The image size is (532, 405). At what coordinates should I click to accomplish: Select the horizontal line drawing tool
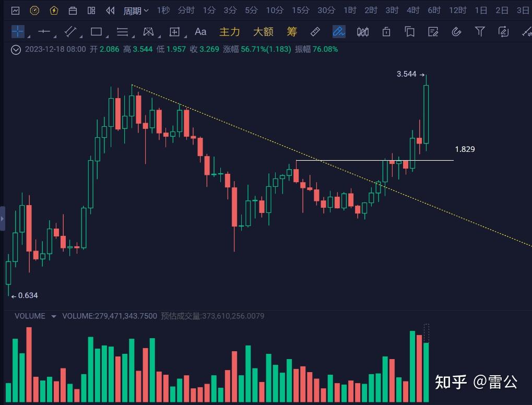point(44,31)
